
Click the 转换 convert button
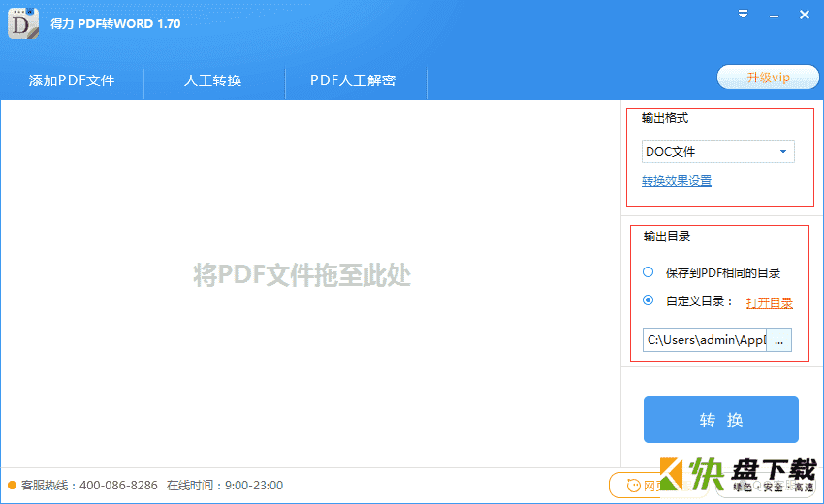(721, 420)
